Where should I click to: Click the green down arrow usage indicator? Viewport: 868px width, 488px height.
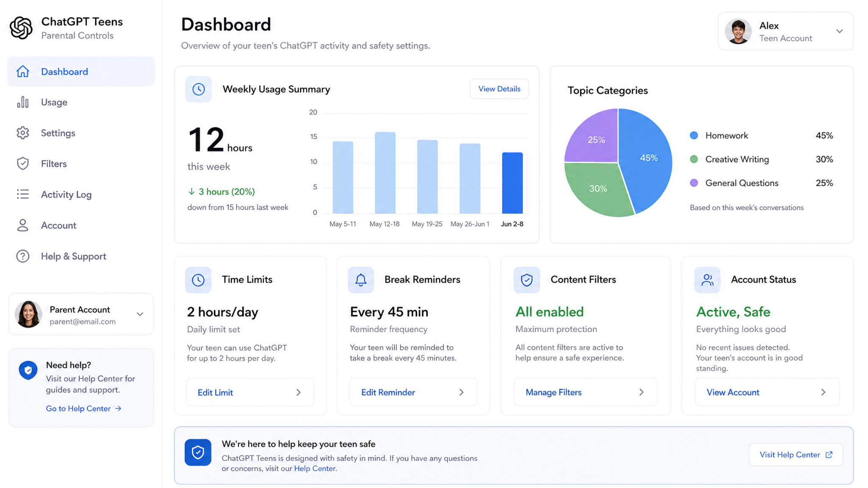point(192,192)
